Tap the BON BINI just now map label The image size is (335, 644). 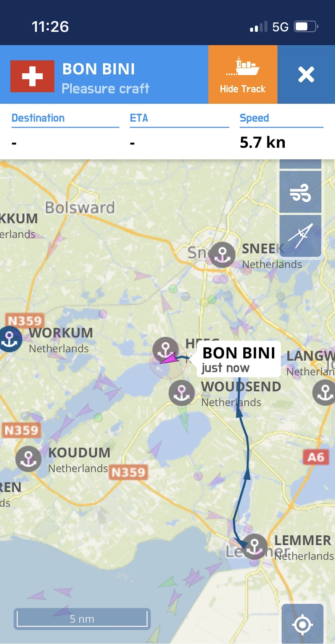[x=238, y=359]
